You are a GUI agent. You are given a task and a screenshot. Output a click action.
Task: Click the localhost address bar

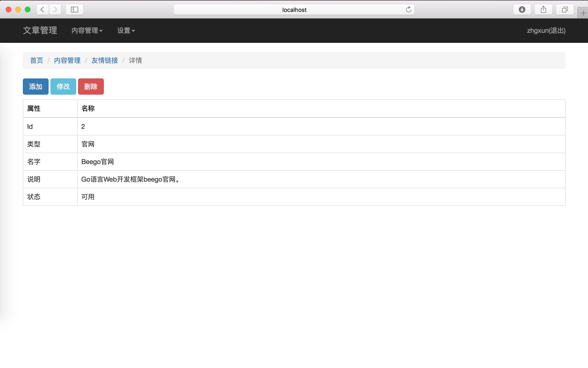[294, 10]
